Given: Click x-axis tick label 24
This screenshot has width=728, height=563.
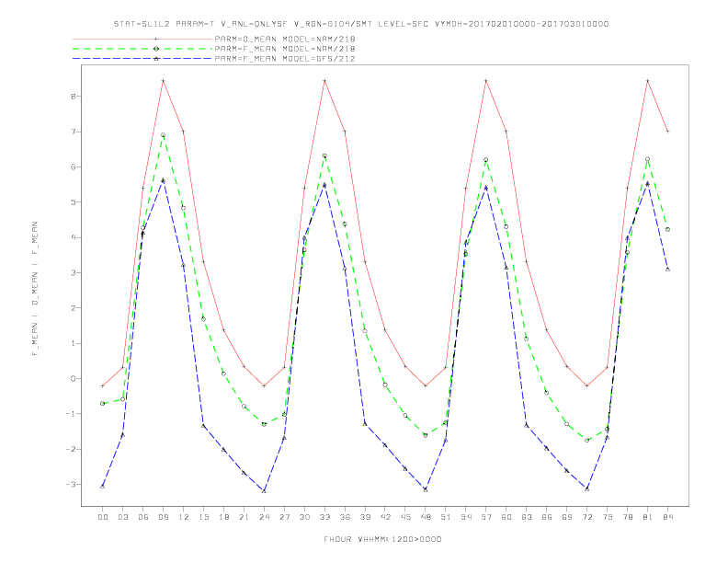Looking at the screenshot, I should 264,517.
